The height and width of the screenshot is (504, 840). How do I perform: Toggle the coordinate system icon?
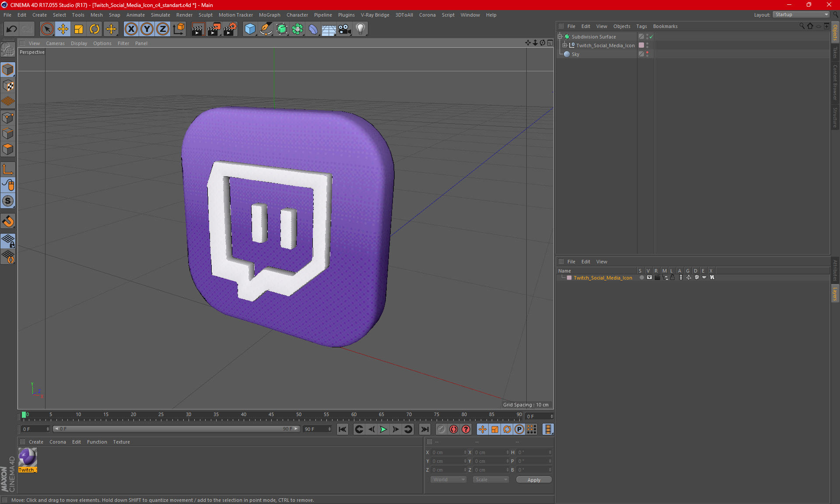pyautogui.click(x=179, y=29)
